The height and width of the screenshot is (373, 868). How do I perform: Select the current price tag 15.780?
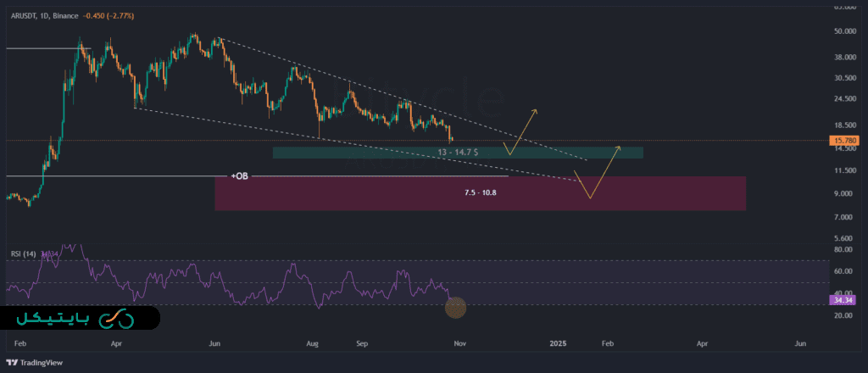tap(844, 140)
